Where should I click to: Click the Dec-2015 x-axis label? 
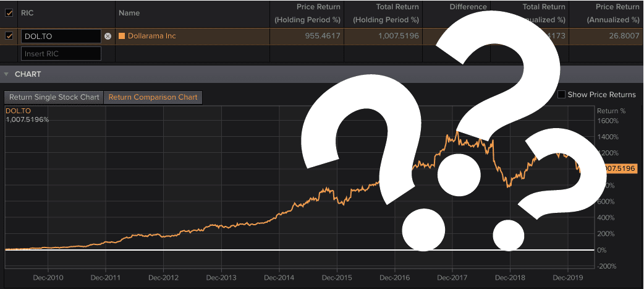coord(337,278)
